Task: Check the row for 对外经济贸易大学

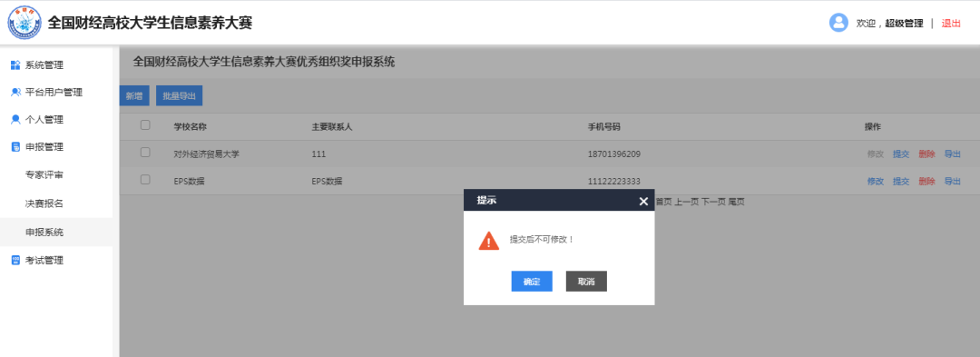Action: (145, 152)
